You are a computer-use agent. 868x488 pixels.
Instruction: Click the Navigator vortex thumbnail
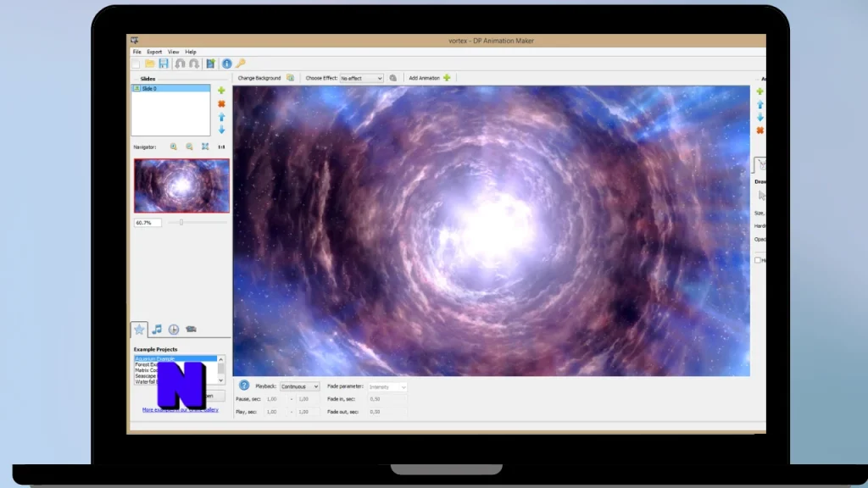tap(181, 186)
